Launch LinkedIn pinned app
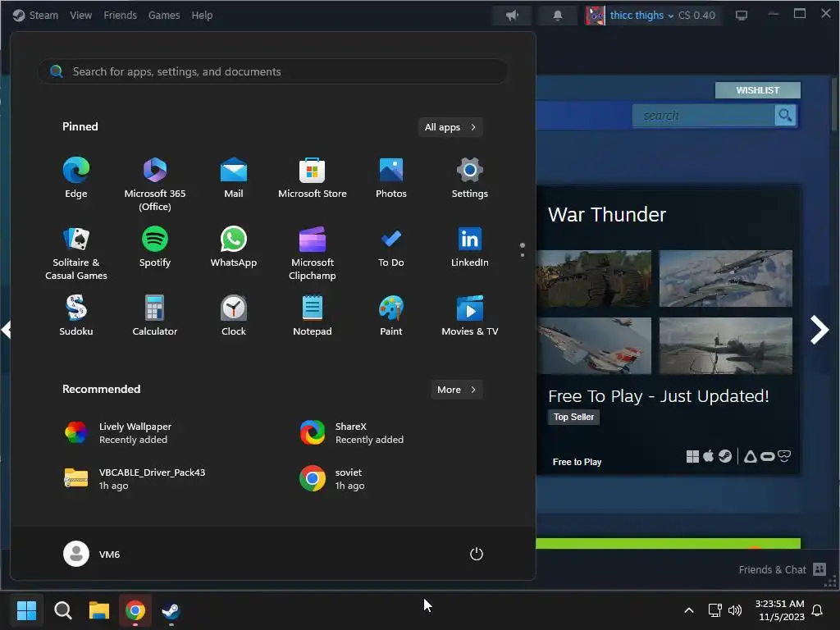Image resolution: width=840 pixels, height=630 pixels. 470,248
